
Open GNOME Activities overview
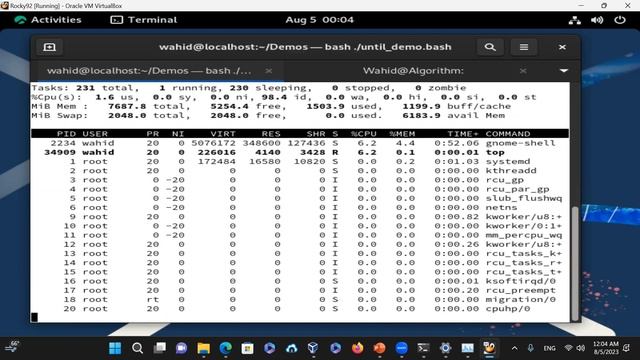(x=48, y=20)
